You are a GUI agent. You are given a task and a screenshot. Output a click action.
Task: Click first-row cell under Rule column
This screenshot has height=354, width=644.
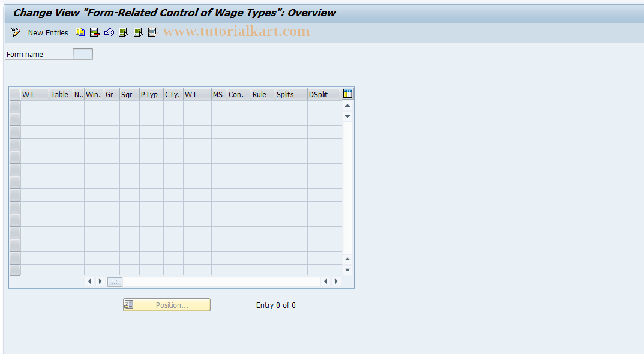tap(263, 107)
